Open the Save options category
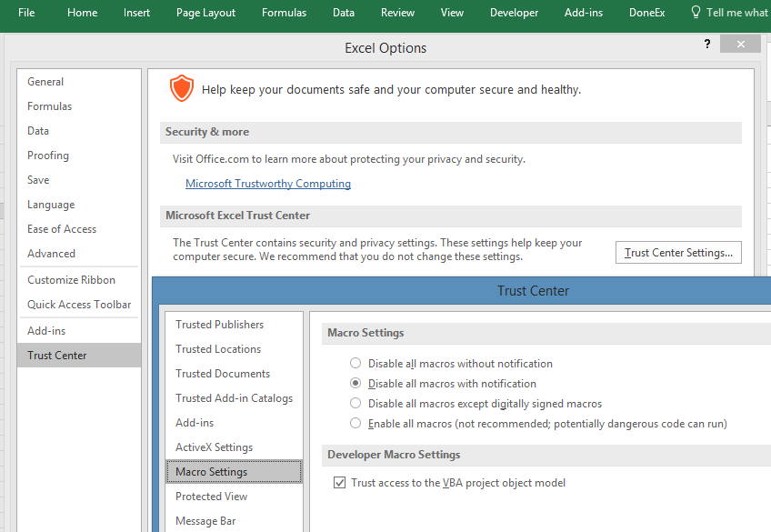771x532 pixels. [79, 180]
